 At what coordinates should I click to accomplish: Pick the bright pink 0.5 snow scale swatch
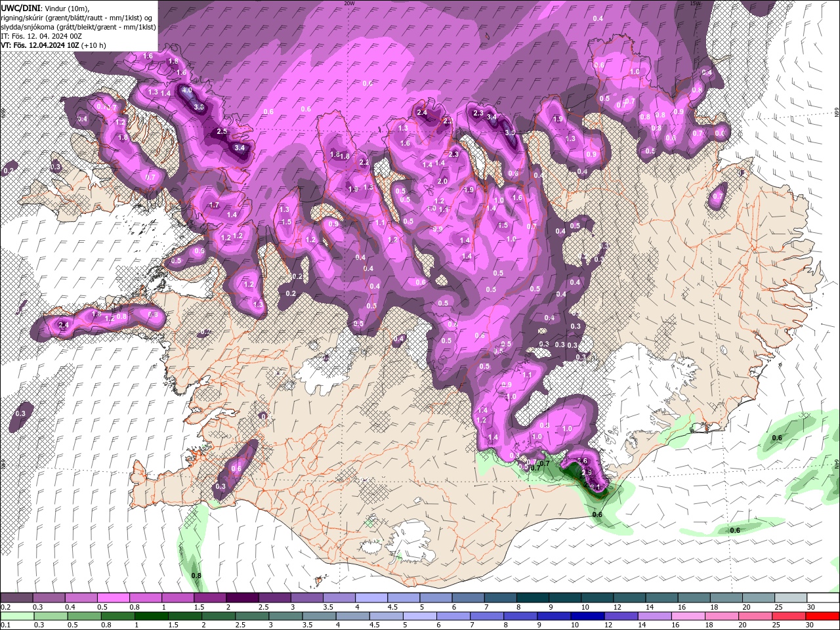click(x=113, y=598)
